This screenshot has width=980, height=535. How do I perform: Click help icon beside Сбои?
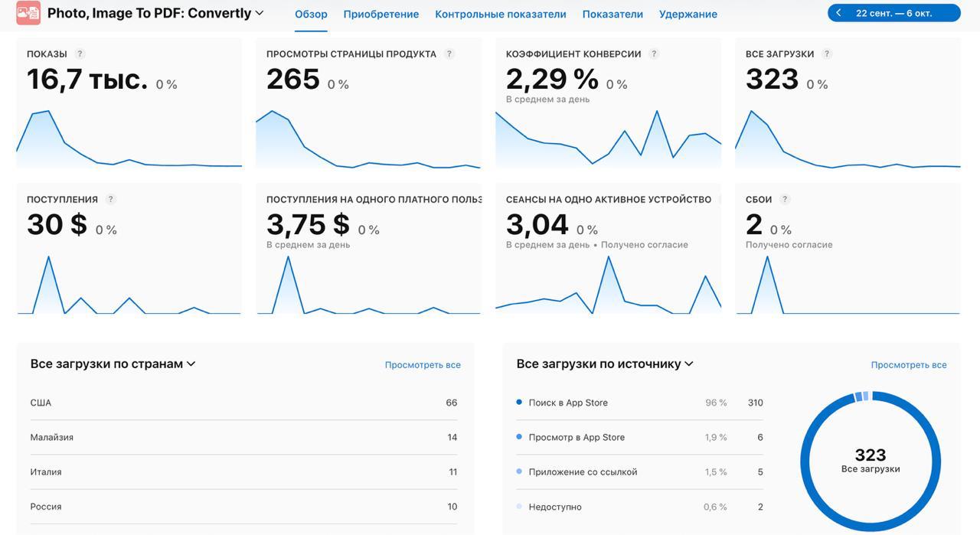(x=785, y=200)
